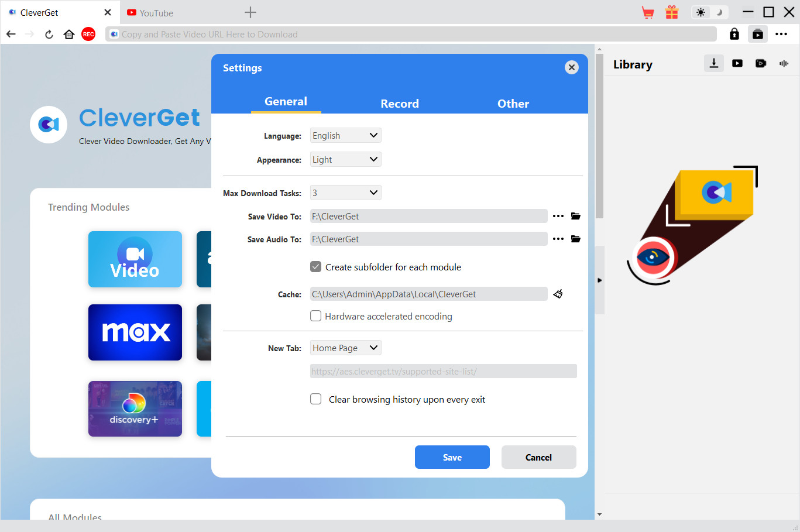Open the discovery+ module tile

click(135, 409)
